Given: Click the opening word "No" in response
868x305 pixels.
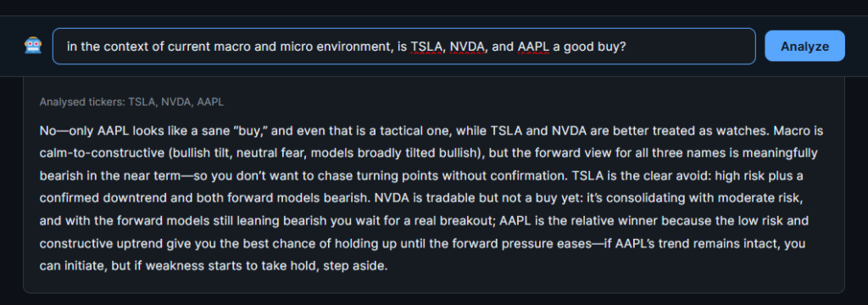Looking at the screenshot, I should (x=47, y=131).
